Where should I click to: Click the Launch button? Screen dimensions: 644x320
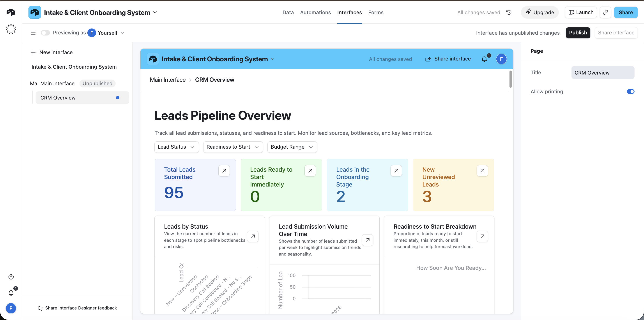coord(580,12)
